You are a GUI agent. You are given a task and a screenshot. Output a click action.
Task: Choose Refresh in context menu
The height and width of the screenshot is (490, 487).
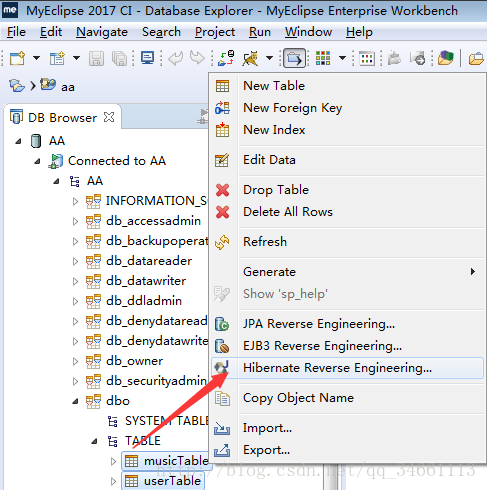pos(347,242)
